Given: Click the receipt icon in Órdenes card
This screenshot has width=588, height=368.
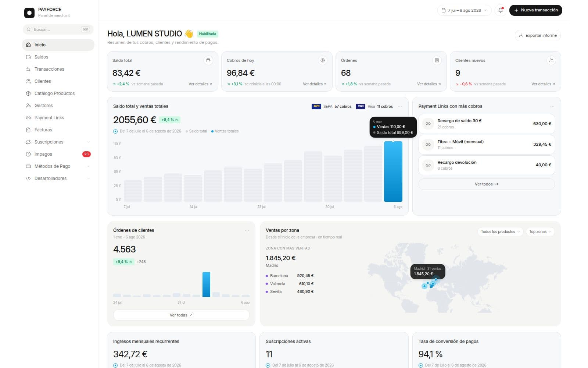Looking at the screenshot, I should point(437,60).
